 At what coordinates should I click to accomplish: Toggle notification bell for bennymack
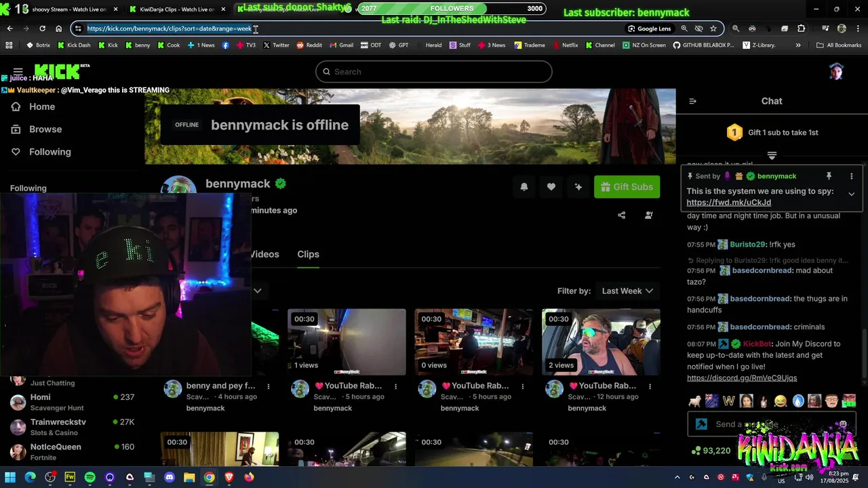pyautogui.click(x=524, y=187)
